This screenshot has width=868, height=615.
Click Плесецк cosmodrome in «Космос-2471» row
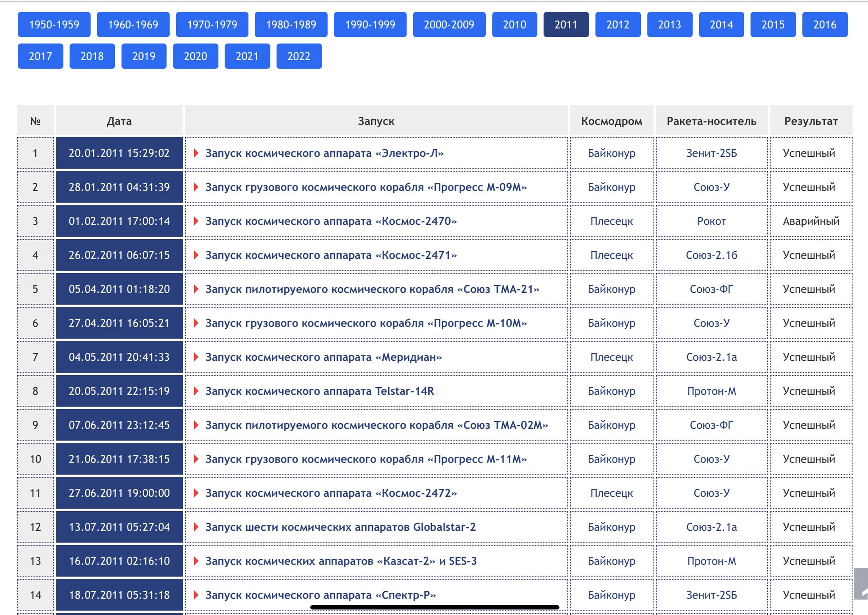coord(611,255)
